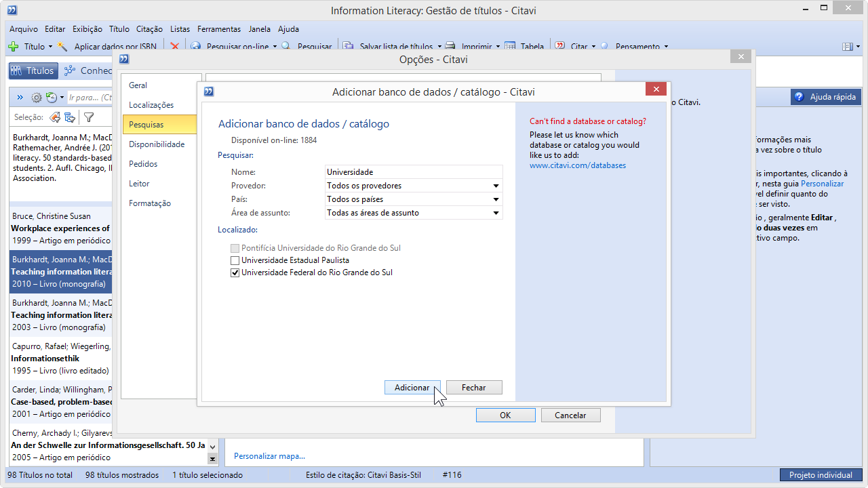Click the Pesquisar magnifier icon
Viewport: 868px width, 488px height.
285,47
